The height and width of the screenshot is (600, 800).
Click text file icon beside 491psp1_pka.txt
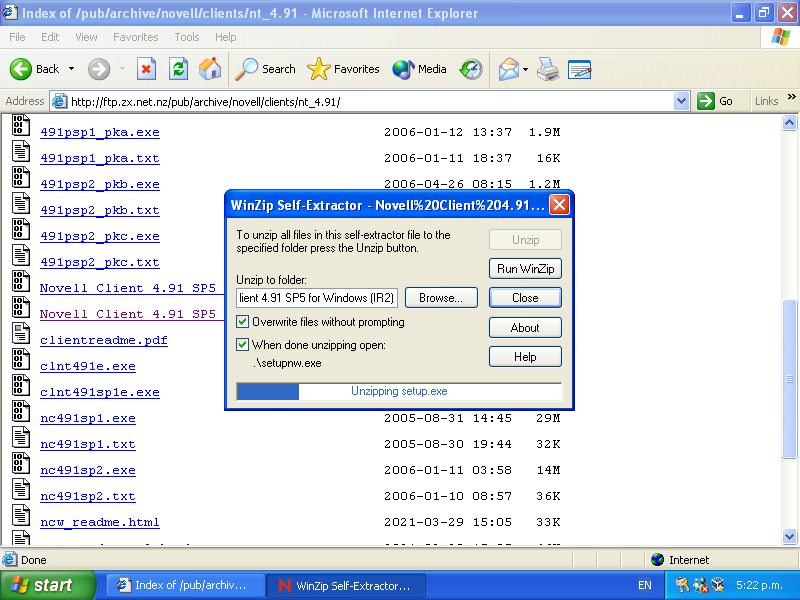click(x=20, y=152)
